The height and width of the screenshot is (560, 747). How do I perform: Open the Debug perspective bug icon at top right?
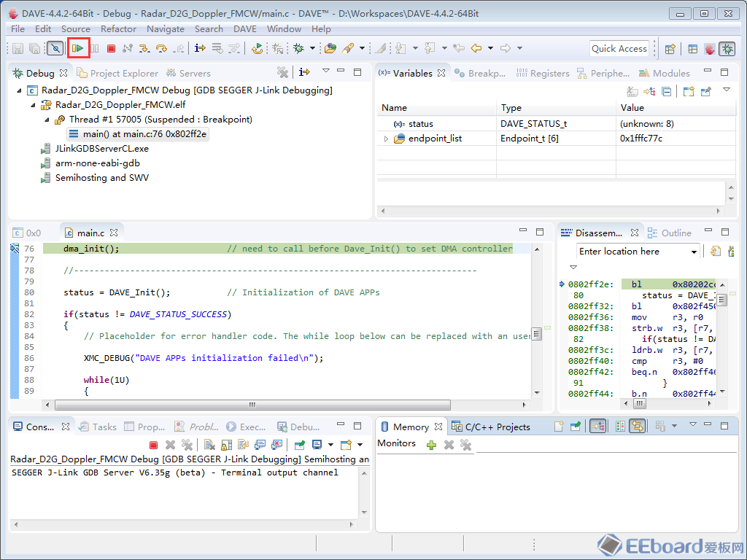pos(727,49)
